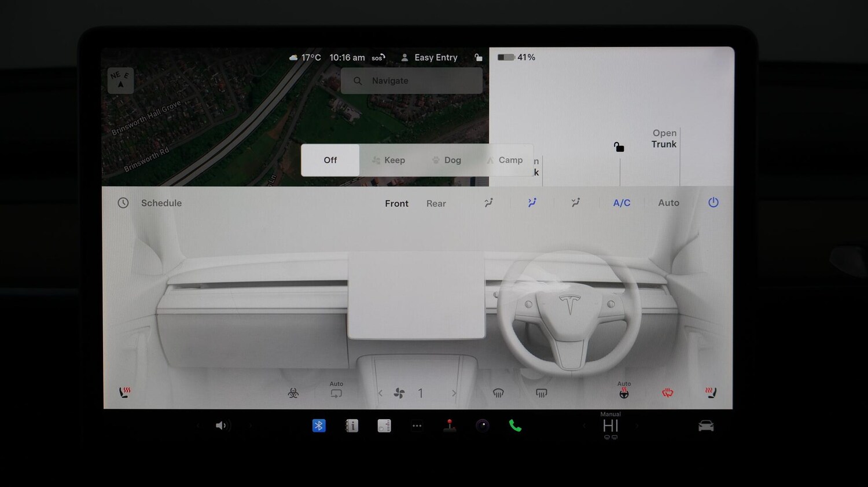Tap Open Trunk
This screenshot has height=487, width=868.
click(663, 138)
